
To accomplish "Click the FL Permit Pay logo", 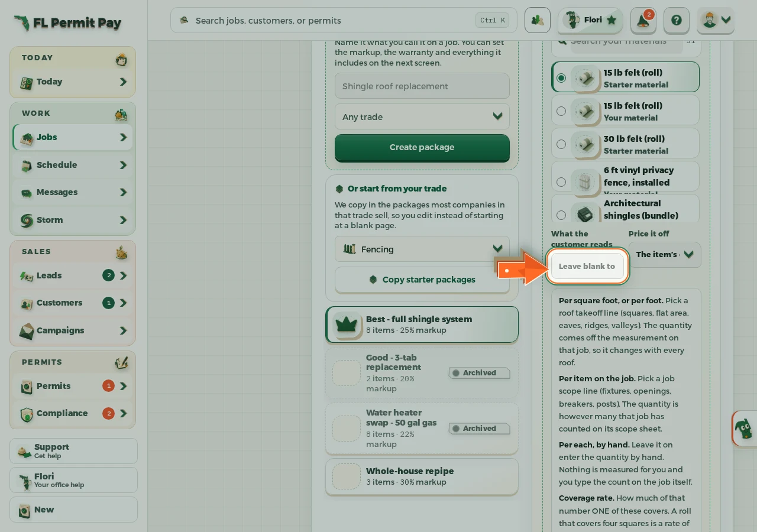I will coord(67,23).
